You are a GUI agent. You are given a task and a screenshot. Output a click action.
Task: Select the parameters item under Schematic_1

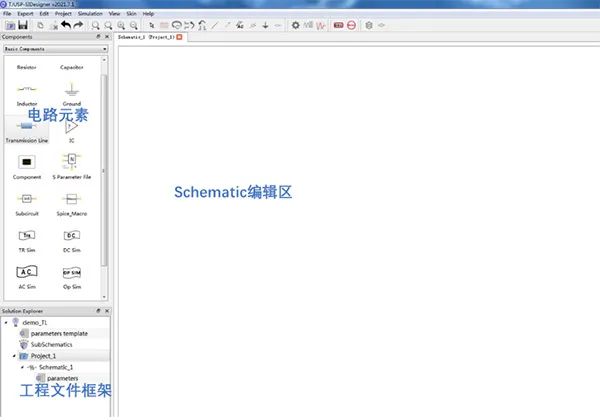(63, 378)
